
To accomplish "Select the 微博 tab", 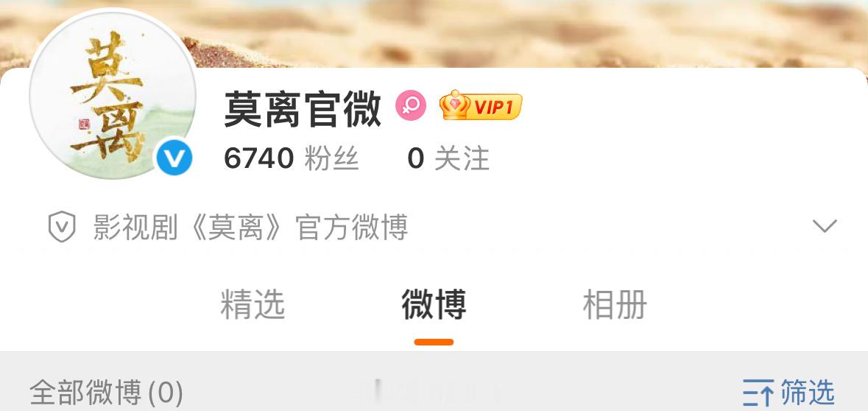I will [x=434, y=304].
